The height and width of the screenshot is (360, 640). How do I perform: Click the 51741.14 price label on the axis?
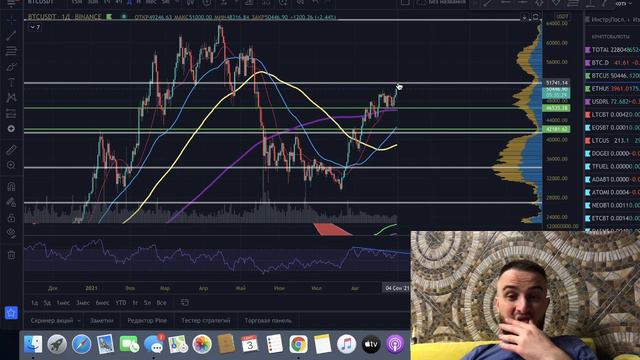tap(557, 83)
